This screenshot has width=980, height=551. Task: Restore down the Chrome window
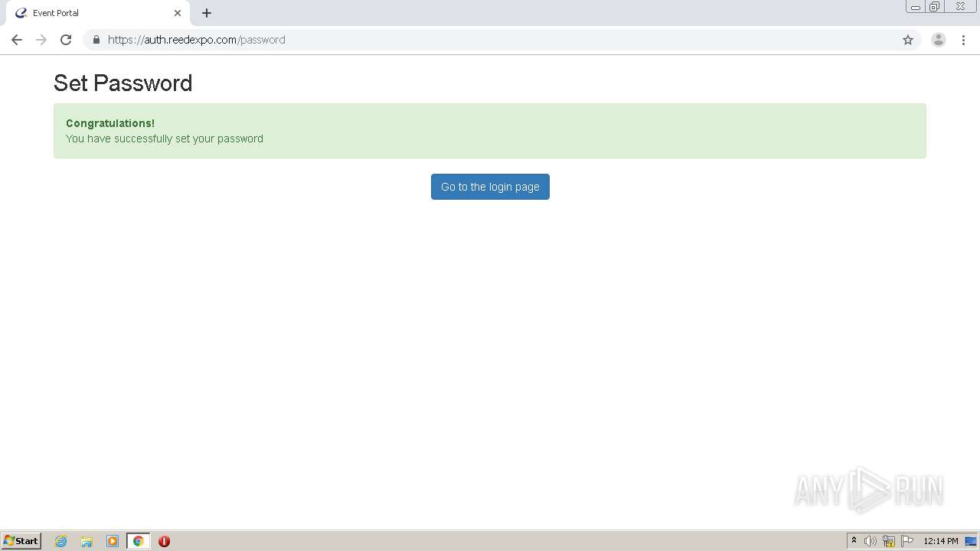click(x=935, y=7)
